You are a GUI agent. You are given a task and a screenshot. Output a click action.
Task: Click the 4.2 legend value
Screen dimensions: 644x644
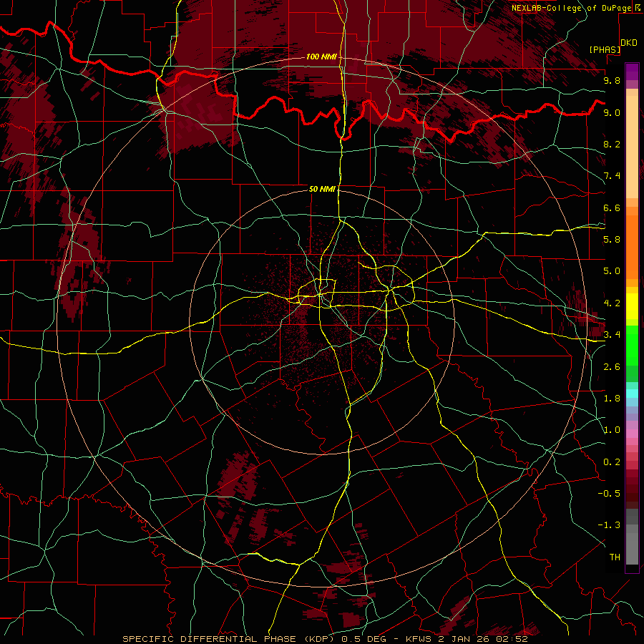pos(612,303)
